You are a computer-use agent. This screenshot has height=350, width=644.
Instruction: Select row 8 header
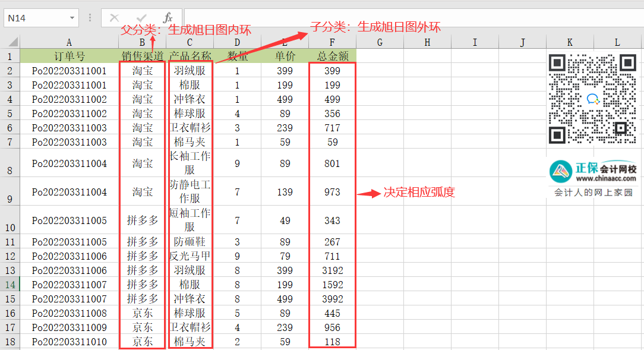click(x=10, y=163)
